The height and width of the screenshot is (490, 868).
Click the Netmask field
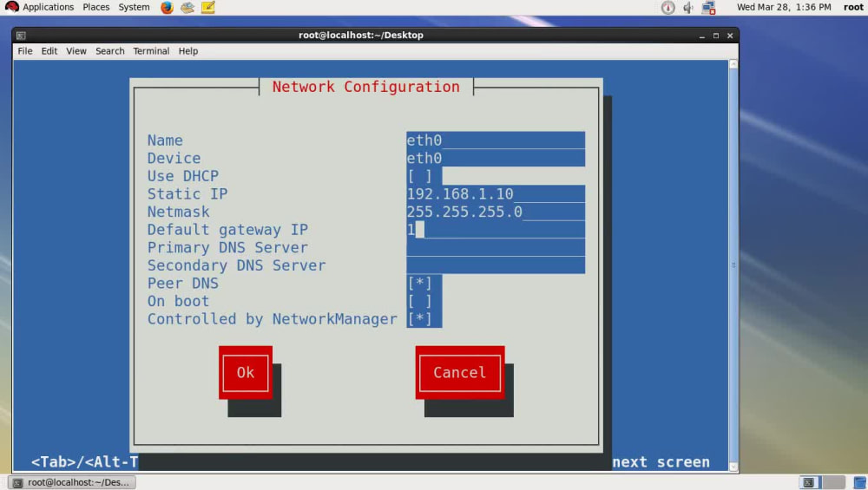[496, 212]
